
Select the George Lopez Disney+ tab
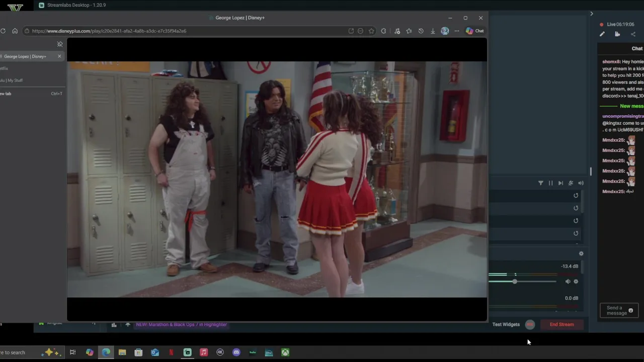[25, 56]
